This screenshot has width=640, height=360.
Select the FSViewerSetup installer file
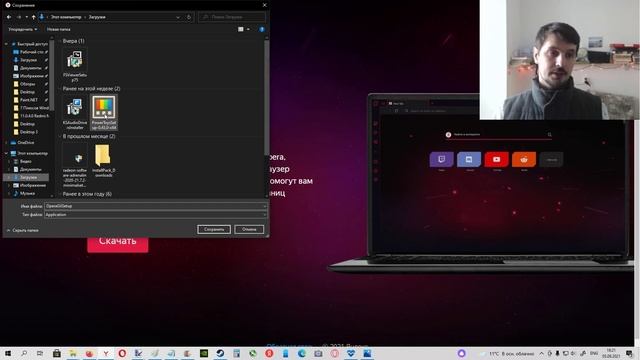(x=75, y=65)
